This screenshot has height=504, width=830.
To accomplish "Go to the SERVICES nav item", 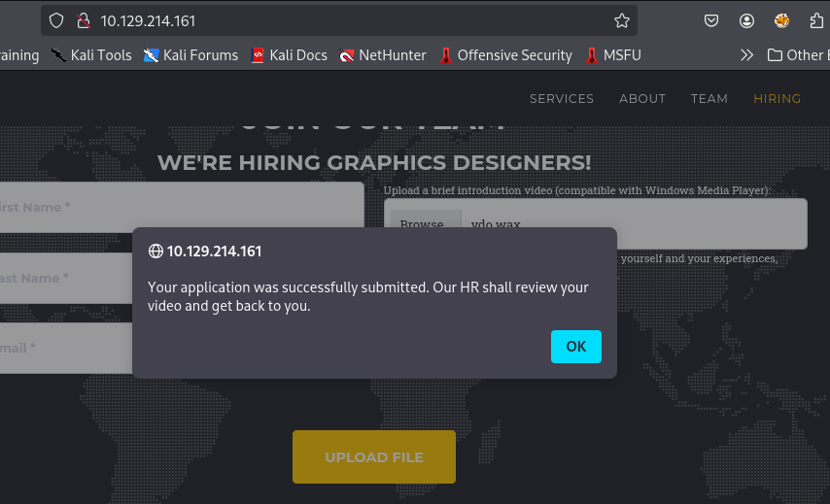I will [x=562, y=99].
